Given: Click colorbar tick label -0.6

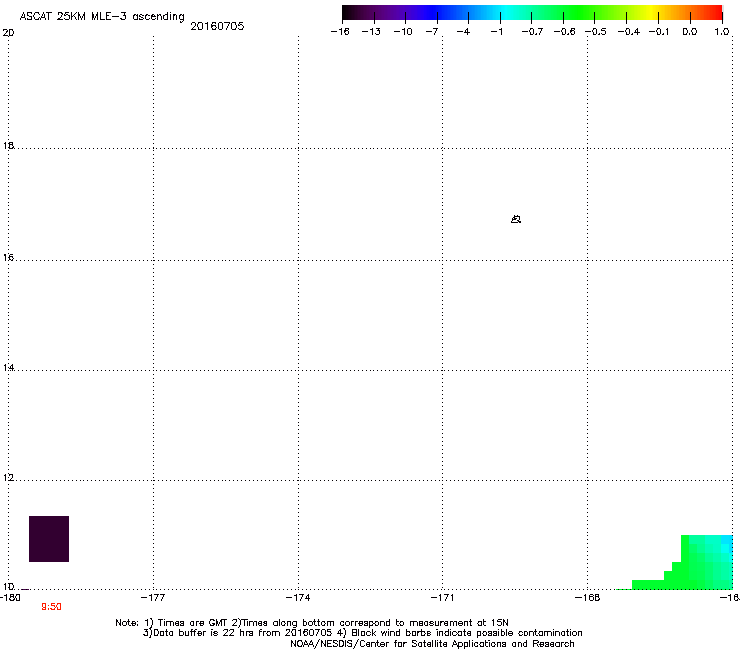Looking at the screenshot, I should click(x=564, y=32).
